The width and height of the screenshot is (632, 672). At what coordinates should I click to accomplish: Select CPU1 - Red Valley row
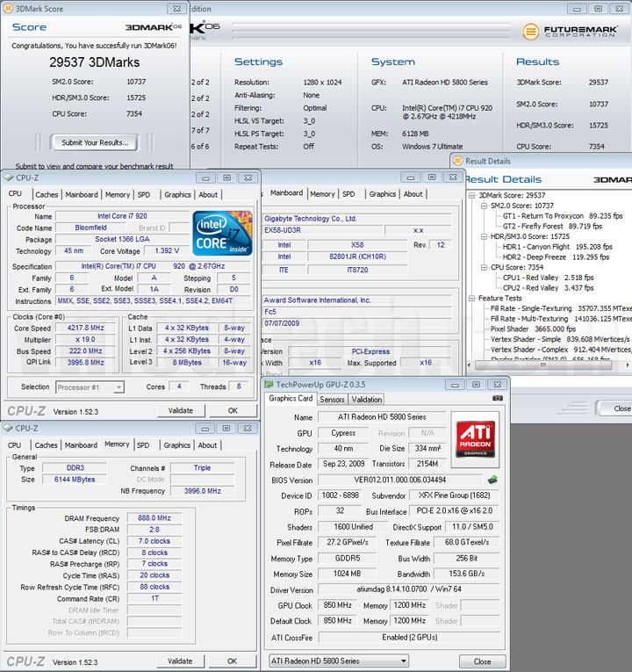(x=548, y=278)
